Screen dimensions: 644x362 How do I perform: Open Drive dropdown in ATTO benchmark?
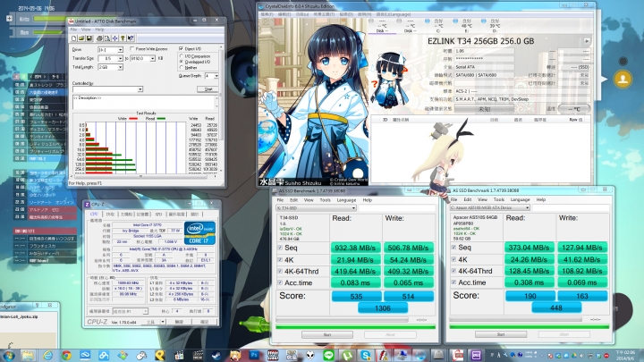coord(121,50)
